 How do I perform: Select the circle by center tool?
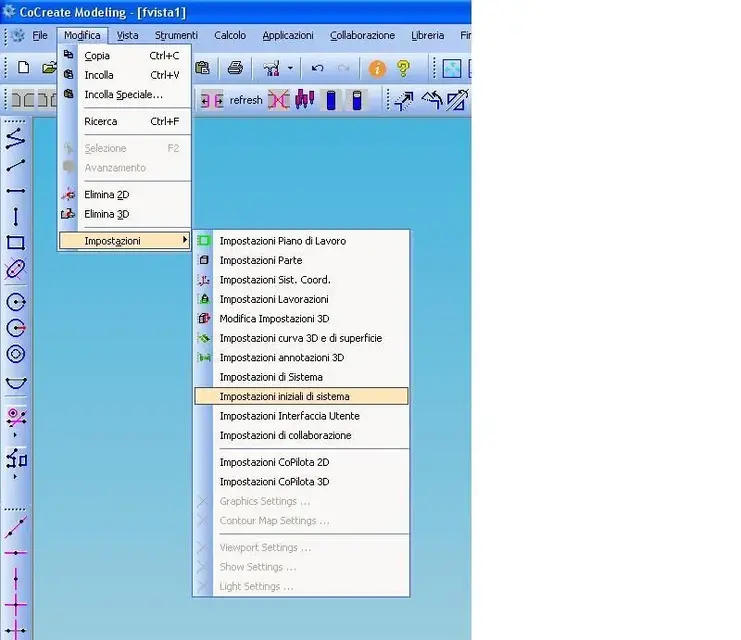pos(16,302)
